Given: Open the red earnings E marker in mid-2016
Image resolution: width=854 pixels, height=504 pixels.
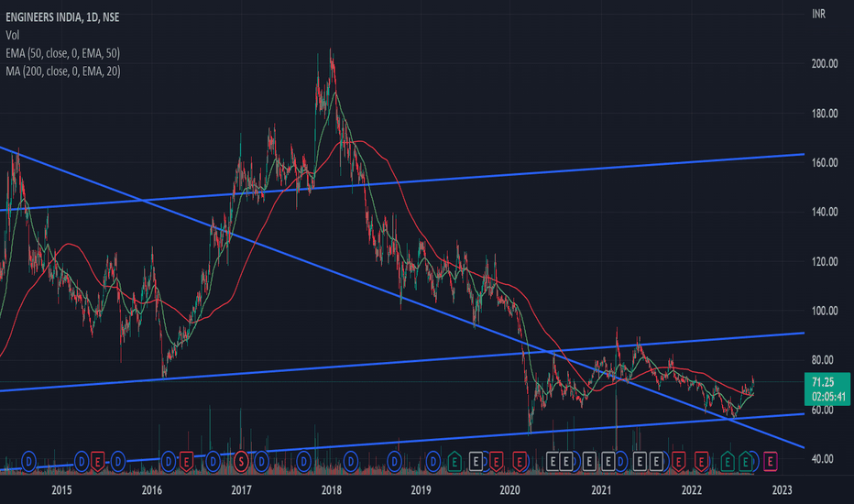Looking at the screenshot, I should coord(186,462).
